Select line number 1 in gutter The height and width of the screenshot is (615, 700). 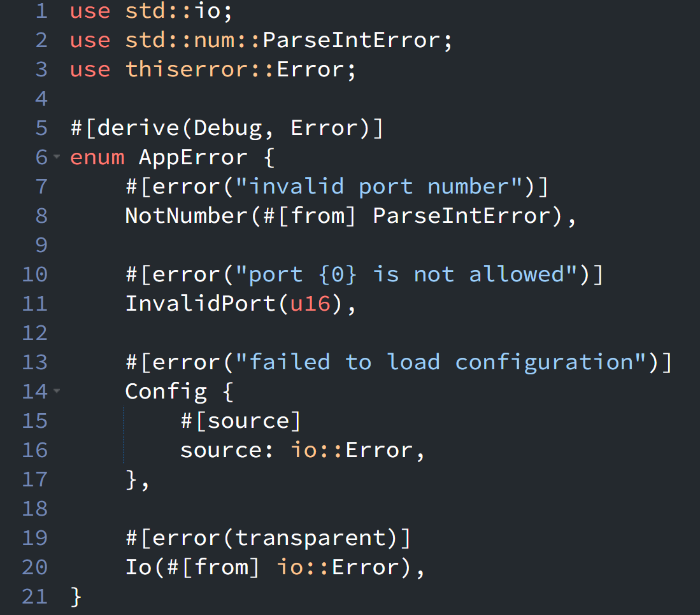pos(41,11)
